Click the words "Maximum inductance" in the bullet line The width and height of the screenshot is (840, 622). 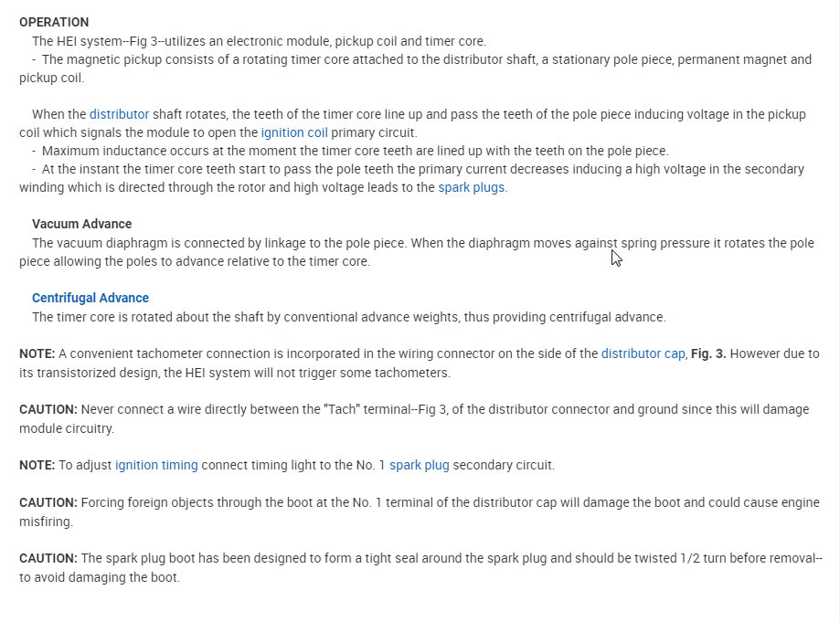pos(97,151)
